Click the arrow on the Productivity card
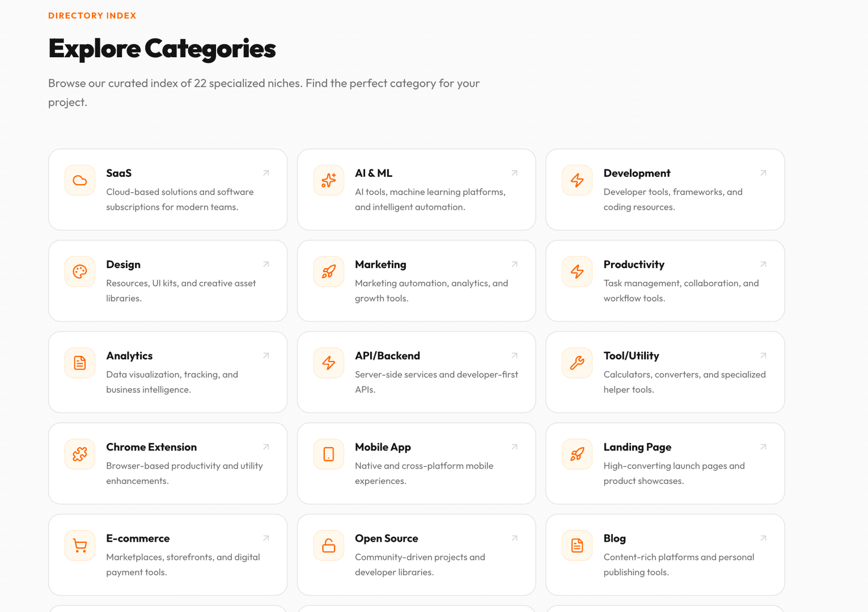The height and width of the screenshot is (612, 868). 763,264
